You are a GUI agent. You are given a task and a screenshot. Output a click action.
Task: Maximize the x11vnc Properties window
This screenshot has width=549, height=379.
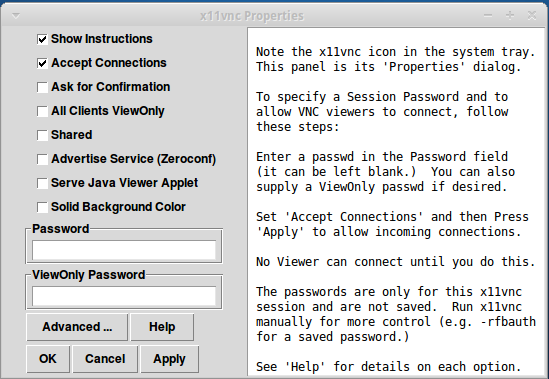pos(510,15)
